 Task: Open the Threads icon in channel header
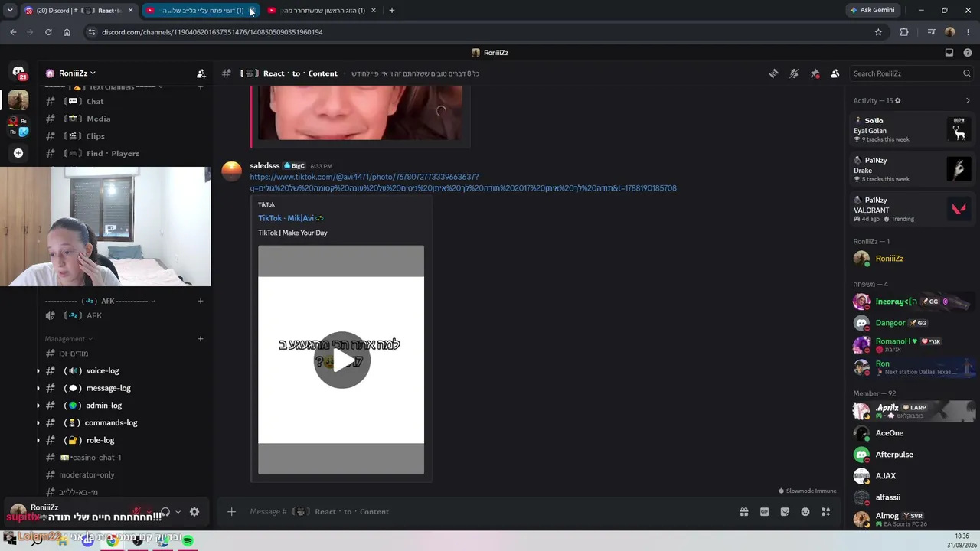773,73
